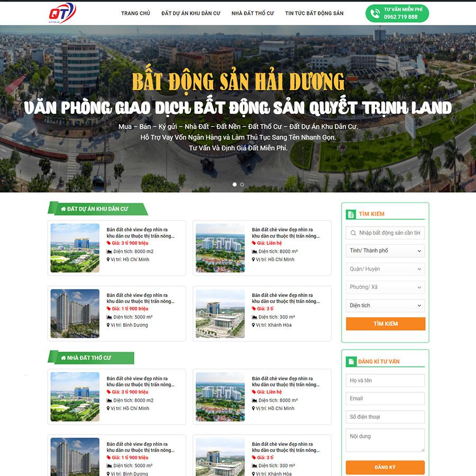The height and width of the screenshot is (476, 476).
Task: Click area icon next to 'Diện tích: 300 m²'
Action: click(x=255, y=316)
